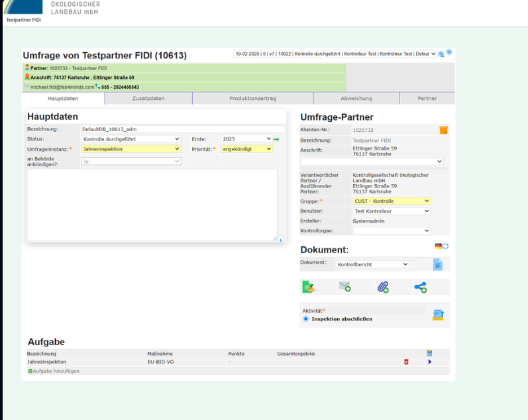
Task: Start Jahresinspektion with the blue play arrow
Action: [429, 362]
